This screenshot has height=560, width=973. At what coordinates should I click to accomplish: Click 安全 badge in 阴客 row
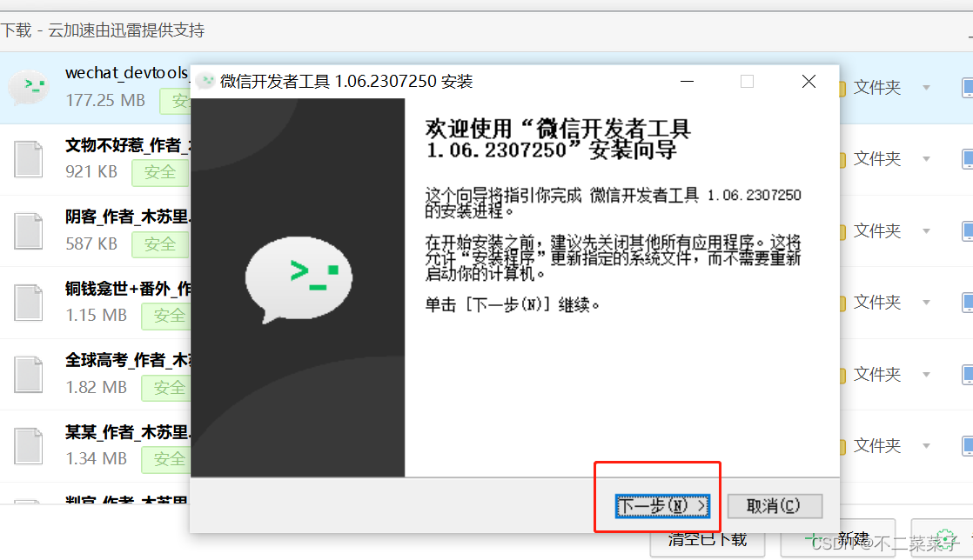(160, 244)
